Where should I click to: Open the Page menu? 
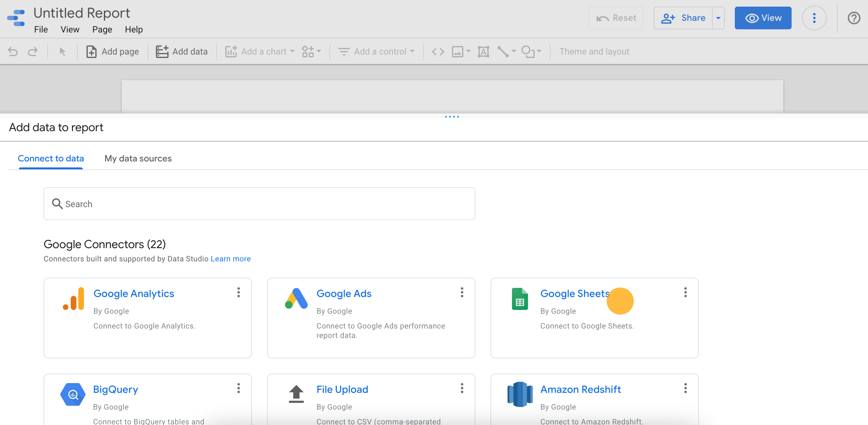(102, 30)
